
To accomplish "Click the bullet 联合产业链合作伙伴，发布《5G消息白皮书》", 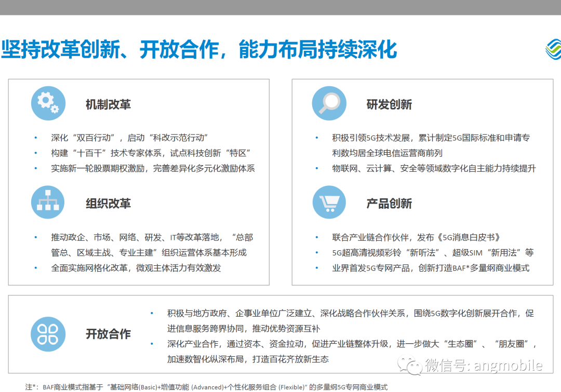I will (x=417, y=237).
